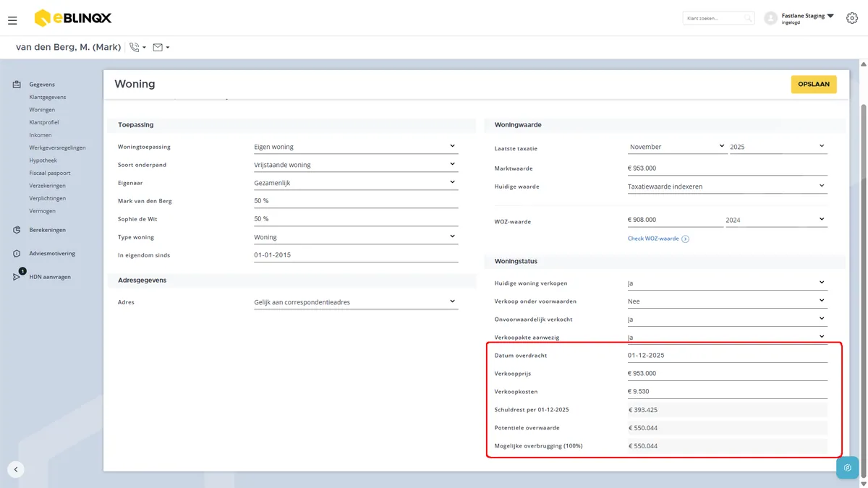Open the Fastlane Staging account menu
Screen dimensions: 868x488
click(x=808, y=18)
